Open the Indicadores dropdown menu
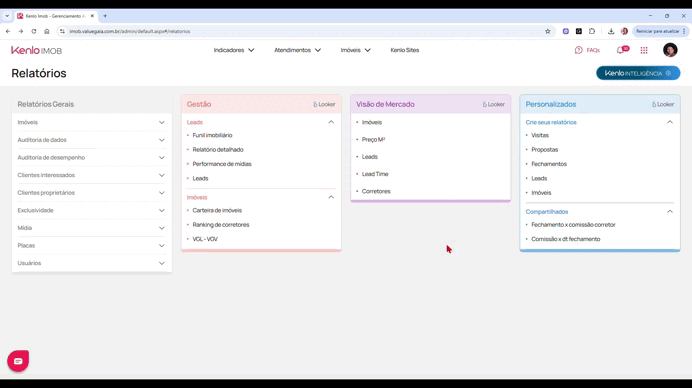The image size is (692, 388). point(234,50)
